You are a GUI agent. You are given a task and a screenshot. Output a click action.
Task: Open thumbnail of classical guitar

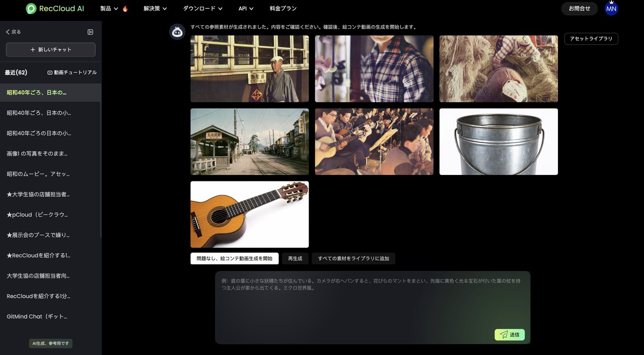[x=250, y=215]
